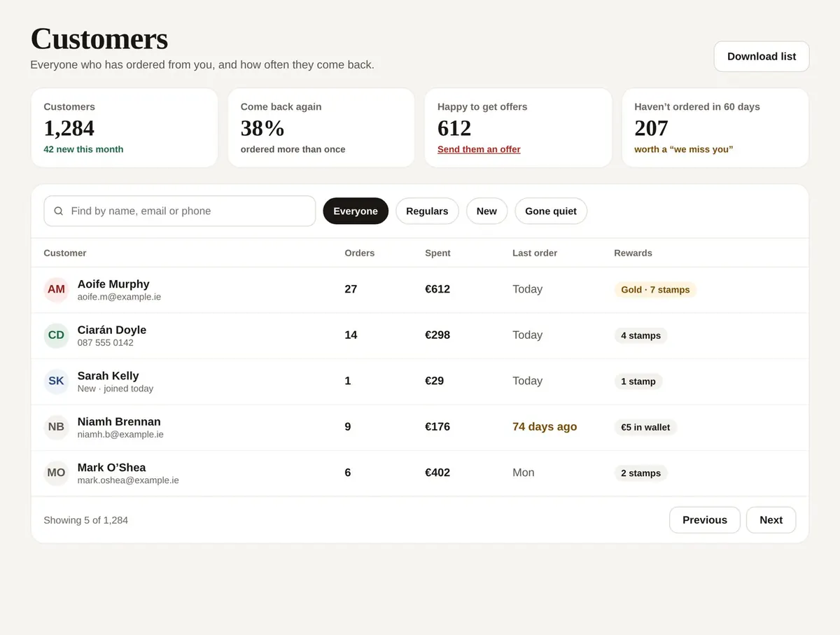The height and width of the screenshot is (635, 840).
Task: Click the €176 spent value
Action: click(x=437, y=426)
